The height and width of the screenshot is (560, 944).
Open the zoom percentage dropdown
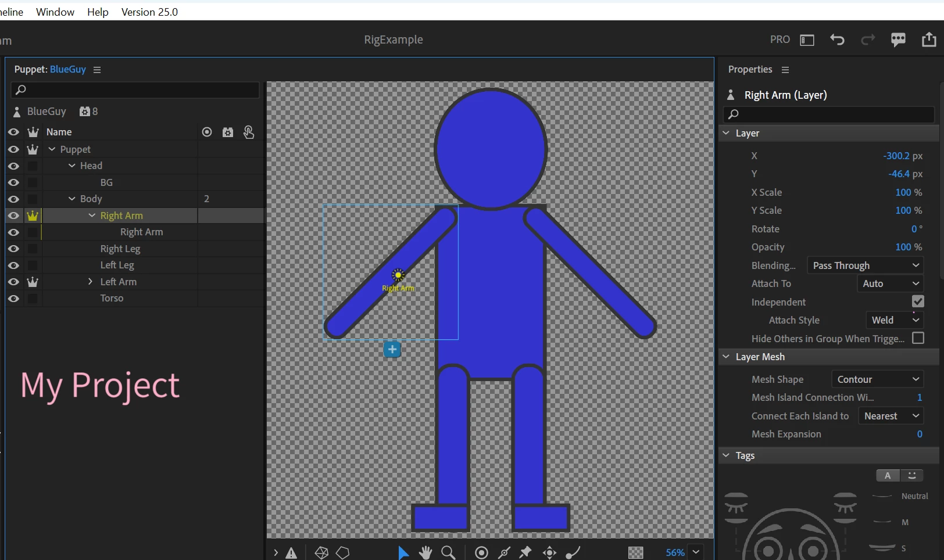(x=696, y=552)
